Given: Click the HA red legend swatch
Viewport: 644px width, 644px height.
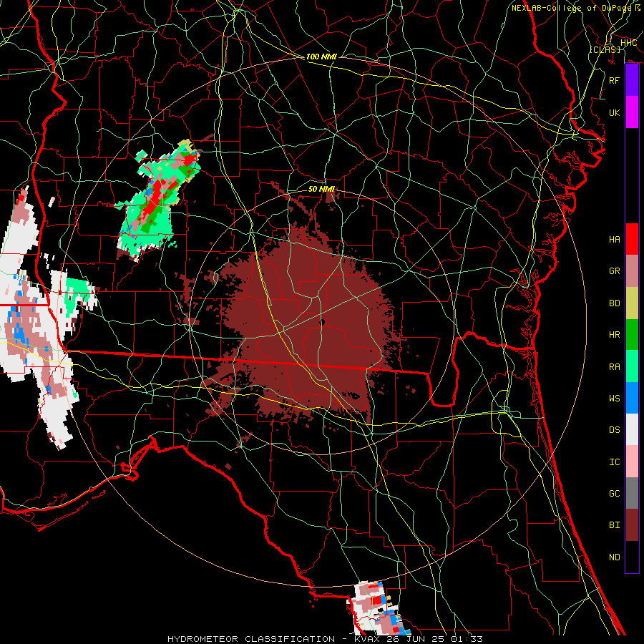Looking at the screenshot, I should [632, 239].
